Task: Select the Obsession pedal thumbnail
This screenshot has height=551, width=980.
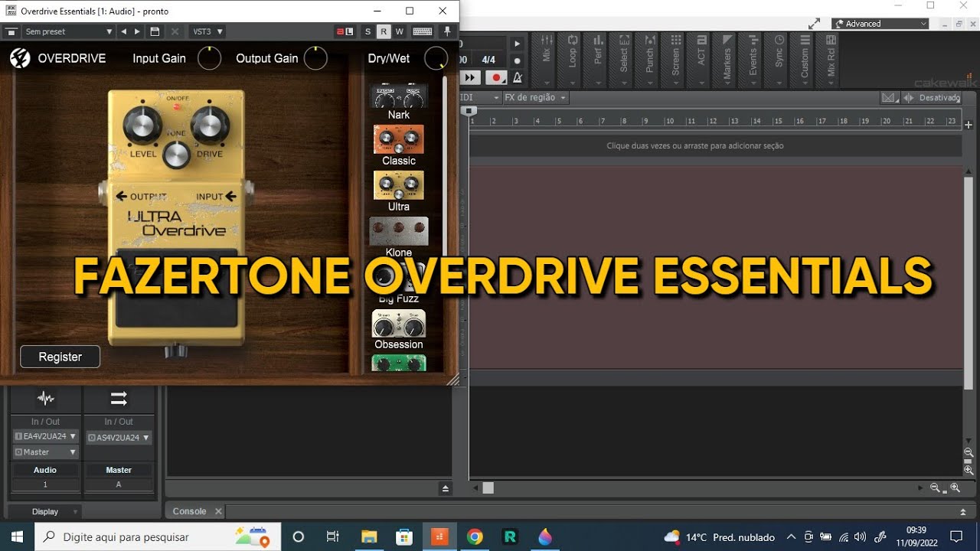Action: point(398,323)
